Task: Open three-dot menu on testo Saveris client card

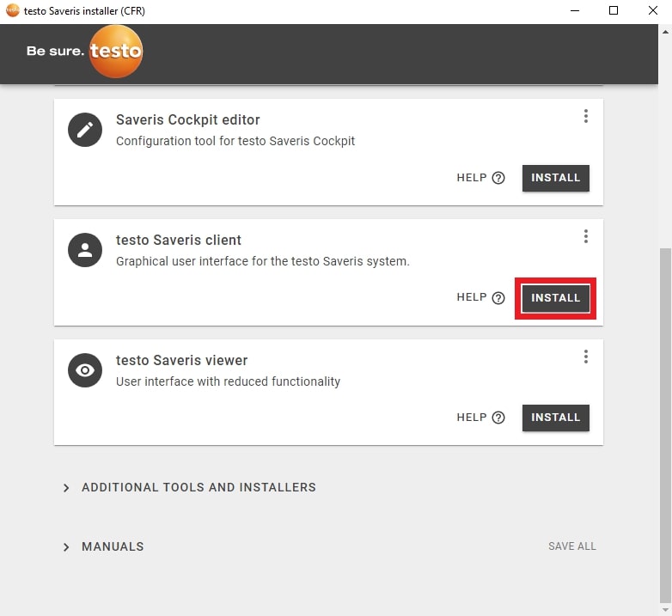Action: tap(585, 236)
